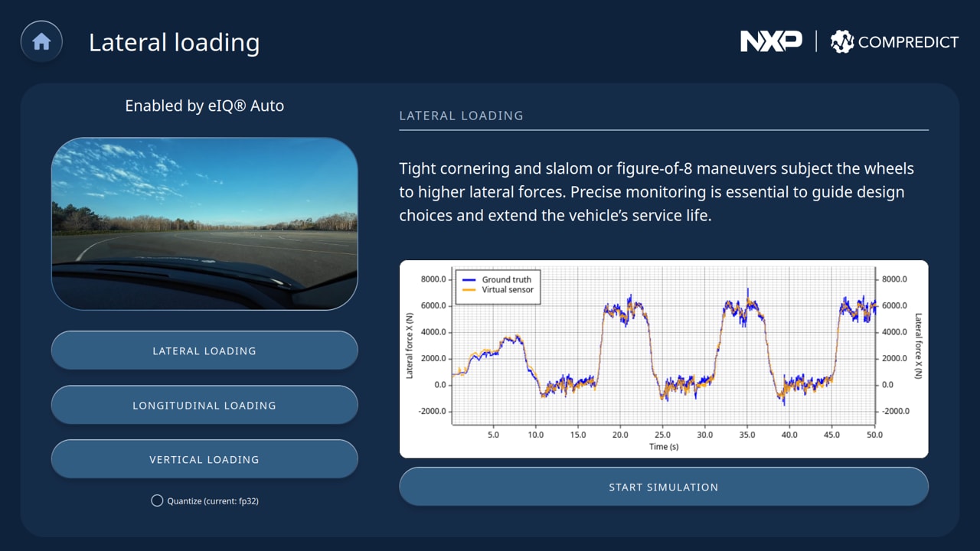Image resolution: width=980 pixels, height=551 pixels.
Task: Click the orange Virtual sensor legend line
Action: [x=469, y=290]
